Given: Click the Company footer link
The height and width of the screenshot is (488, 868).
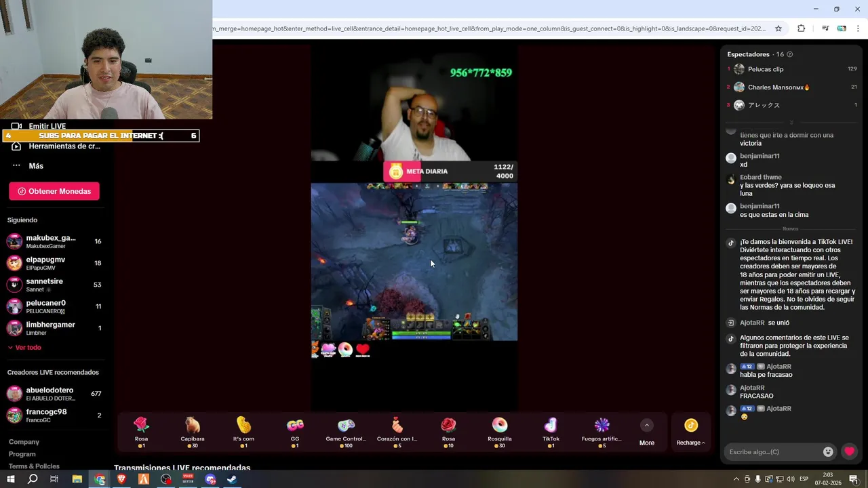Looking at the screenshot, I should coord(24,442).
